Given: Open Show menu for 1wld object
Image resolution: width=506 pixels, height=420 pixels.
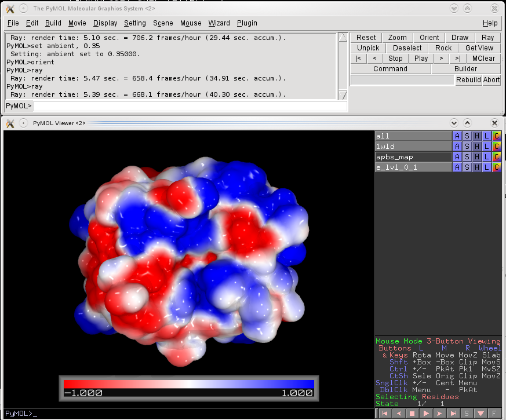Looking at the screenshot, I should click(x=467, y=147).
